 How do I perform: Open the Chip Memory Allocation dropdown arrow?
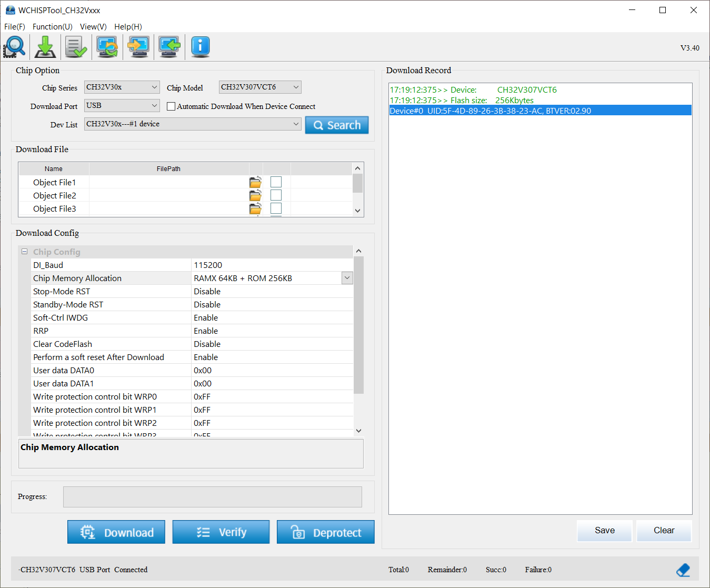pyautogui.click(x=347, y=278)
